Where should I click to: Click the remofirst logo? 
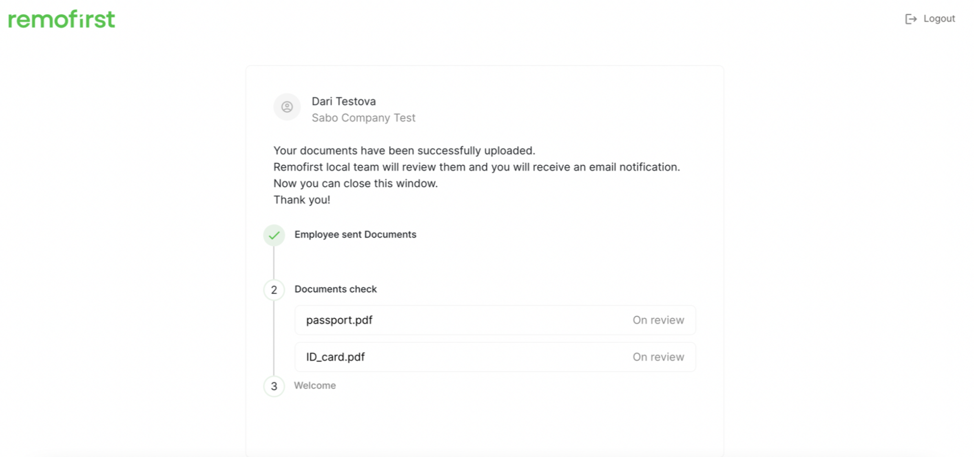tap(61, 19)
